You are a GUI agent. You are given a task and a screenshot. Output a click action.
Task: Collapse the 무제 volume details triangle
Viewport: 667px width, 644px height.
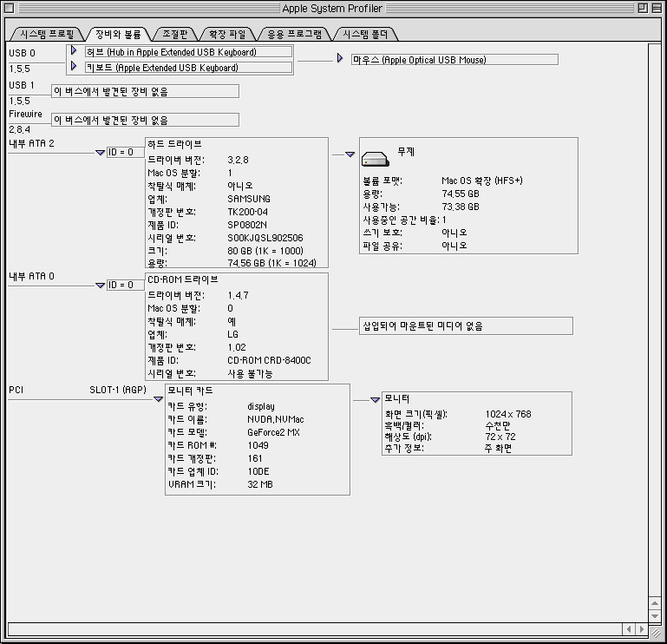coord(350,154)
